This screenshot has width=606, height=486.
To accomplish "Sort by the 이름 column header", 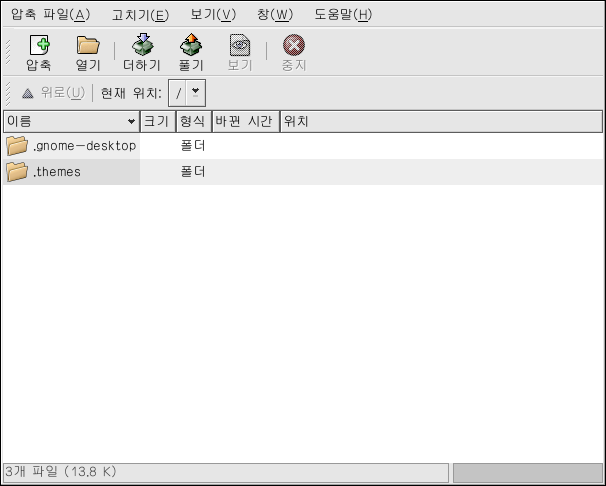I will click(70, 121).
